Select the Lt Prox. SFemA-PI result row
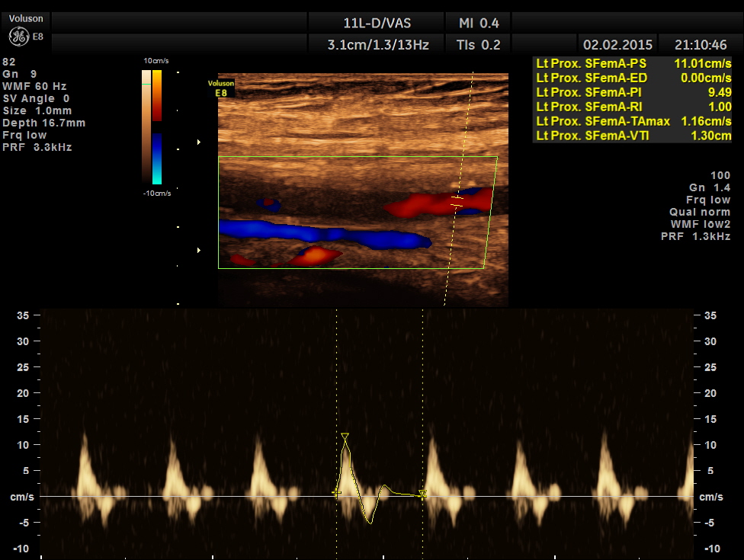 (x=633, y=92)
